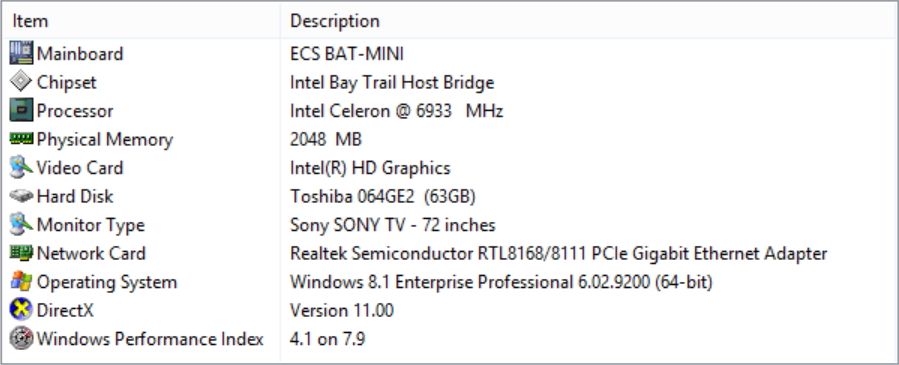The width and height of the screenshot is (899, 365).
Task: Click the Physical Memory RAM icon
Action: [x=21, y=139]
